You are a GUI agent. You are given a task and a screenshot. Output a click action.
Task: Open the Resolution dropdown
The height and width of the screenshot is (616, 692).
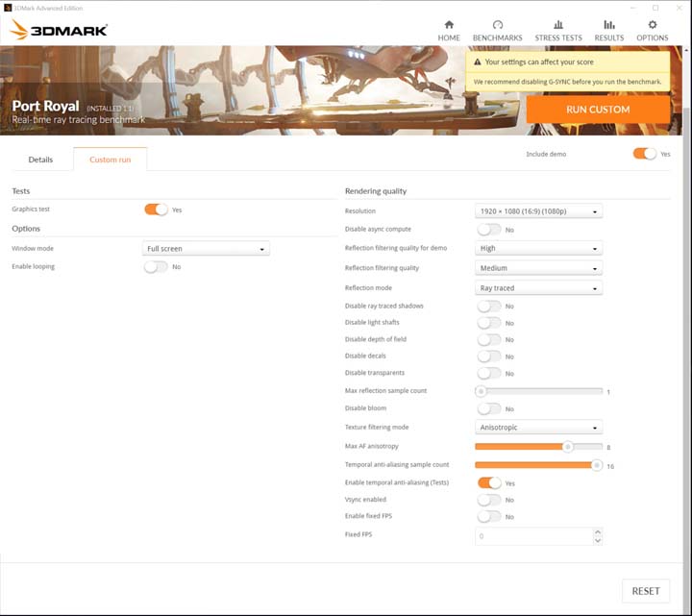pos(538,210)
